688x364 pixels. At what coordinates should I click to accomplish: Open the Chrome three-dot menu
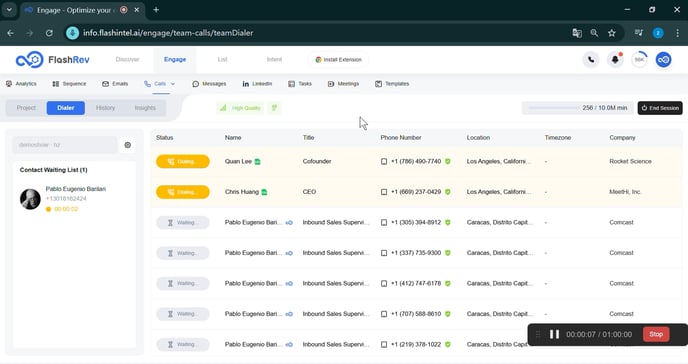677,33
